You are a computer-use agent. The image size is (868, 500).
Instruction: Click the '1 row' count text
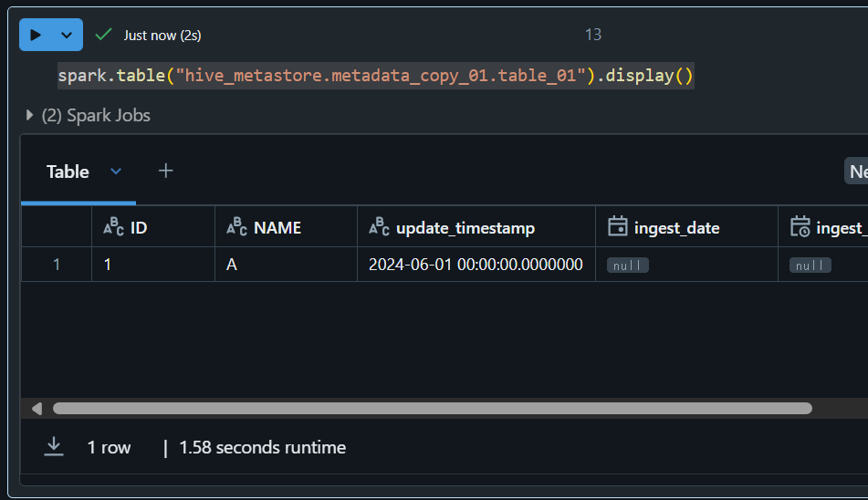(x=109, y=447)
